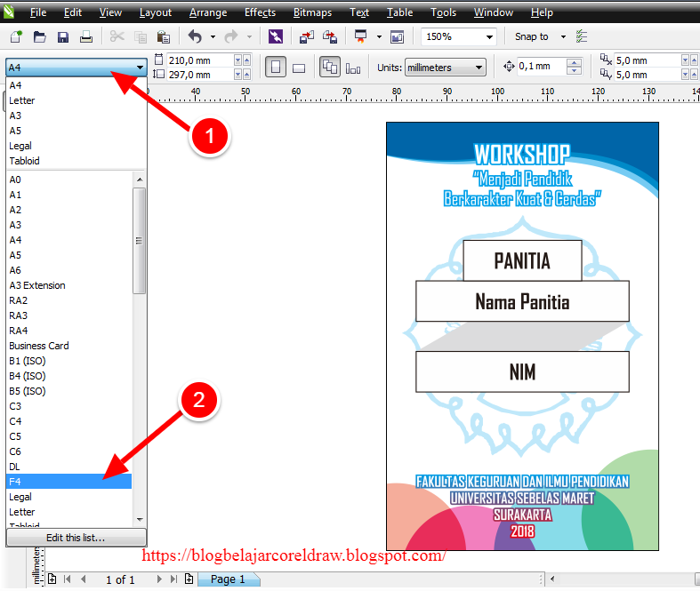Open the Layout menu

click(x=156, y=12)
